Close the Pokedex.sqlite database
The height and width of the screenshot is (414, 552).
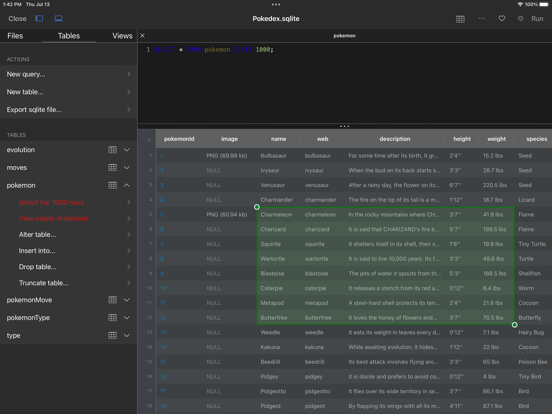pos(17,19)
